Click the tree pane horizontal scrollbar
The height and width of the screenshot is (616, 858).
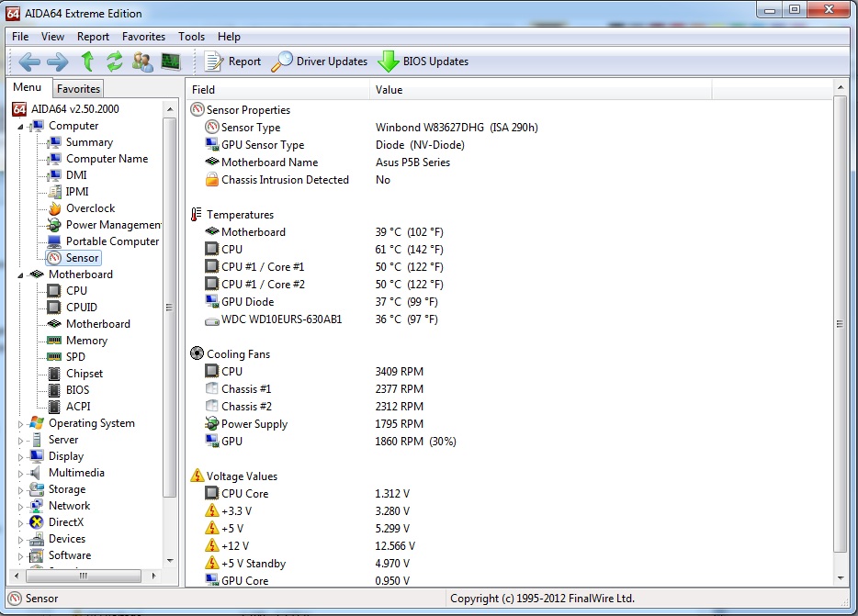pyautogui.click(x=84, y=576)
